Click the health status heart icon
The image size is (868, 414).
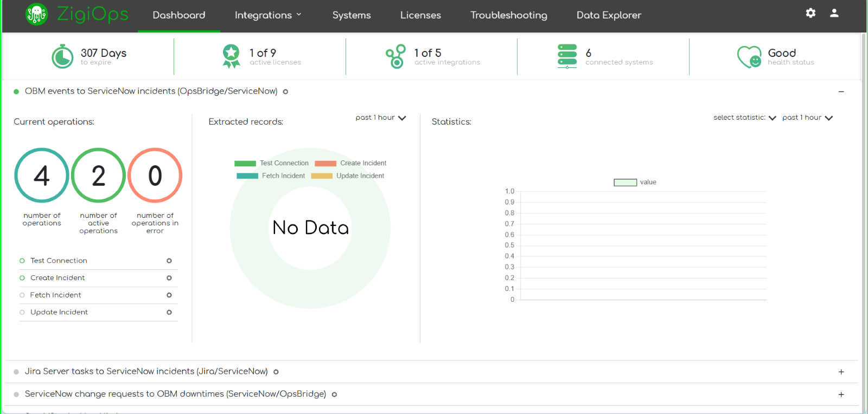749,56
